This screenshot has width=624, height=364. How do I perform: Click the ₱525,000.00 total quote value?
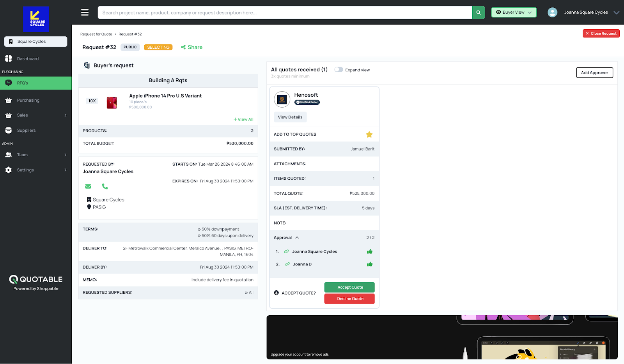pos(362,193)
